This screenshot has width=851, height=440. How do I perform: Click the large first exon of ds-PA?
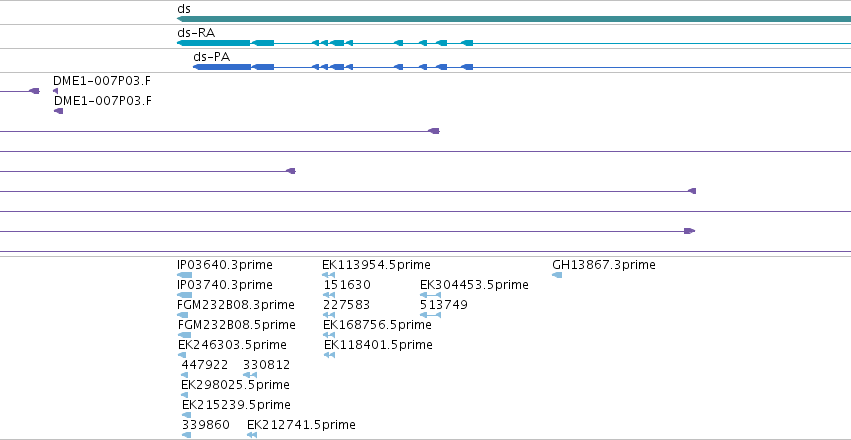click(x=223, y=67)
